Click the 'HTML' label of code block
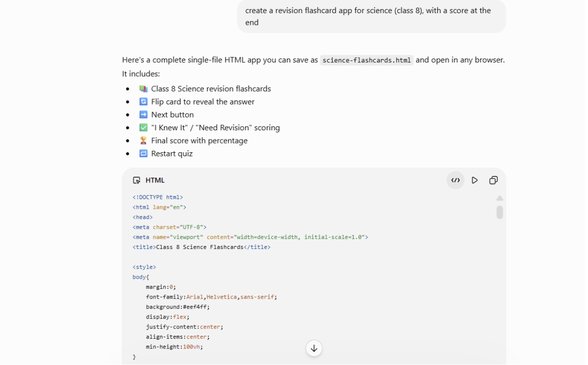Screen dimensions: 588x365 tap(155, 180)
